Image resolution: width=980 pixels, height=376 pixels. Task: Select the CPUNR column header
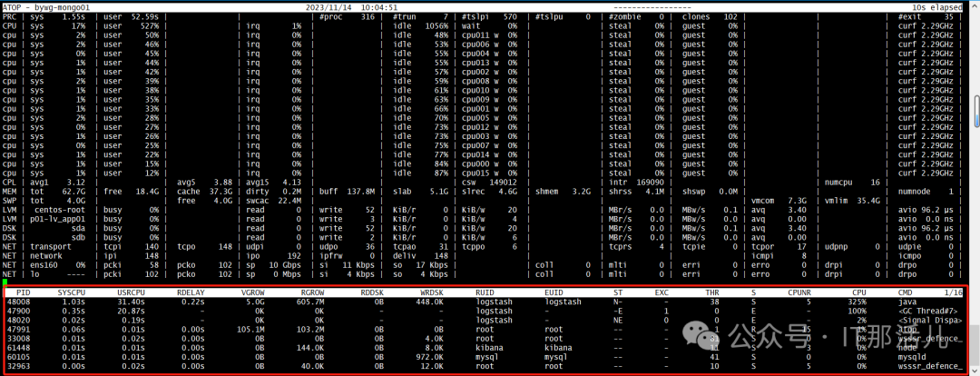point(799,292)
